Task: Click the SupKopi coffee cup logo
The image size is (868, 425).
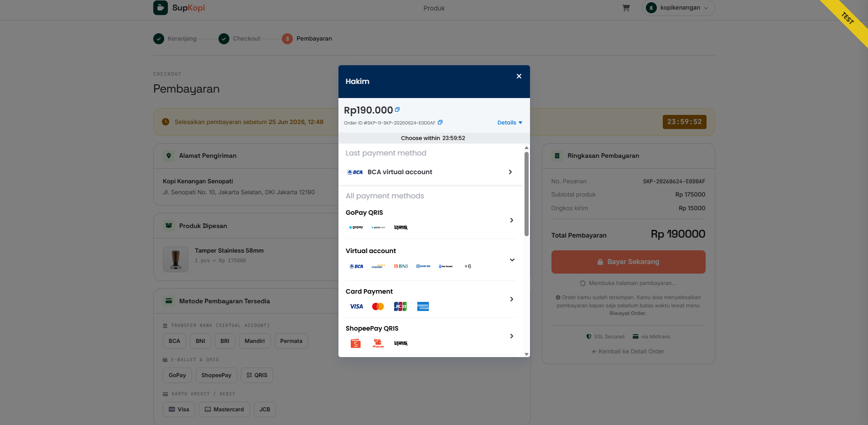Action: pyautogui.click(x=161, y=8)
